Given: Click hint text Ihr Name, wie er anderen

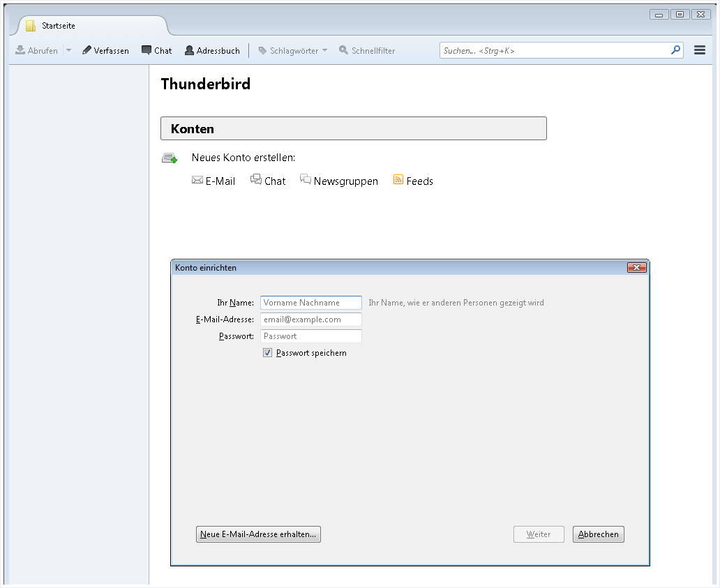Looking at the screenshot, I should point(456,303).
